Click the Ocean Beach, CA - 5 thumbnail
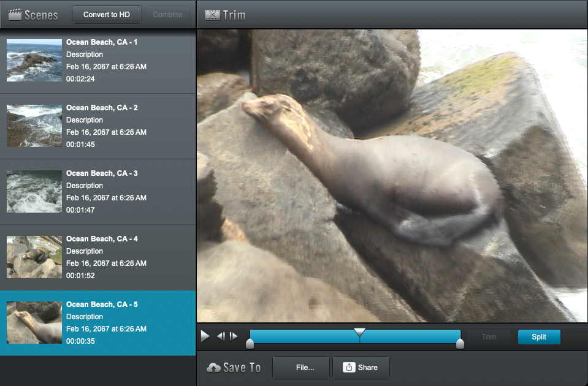Image resolution: width=588 pixels, height=386 pixels. click(x=34, y=323)
